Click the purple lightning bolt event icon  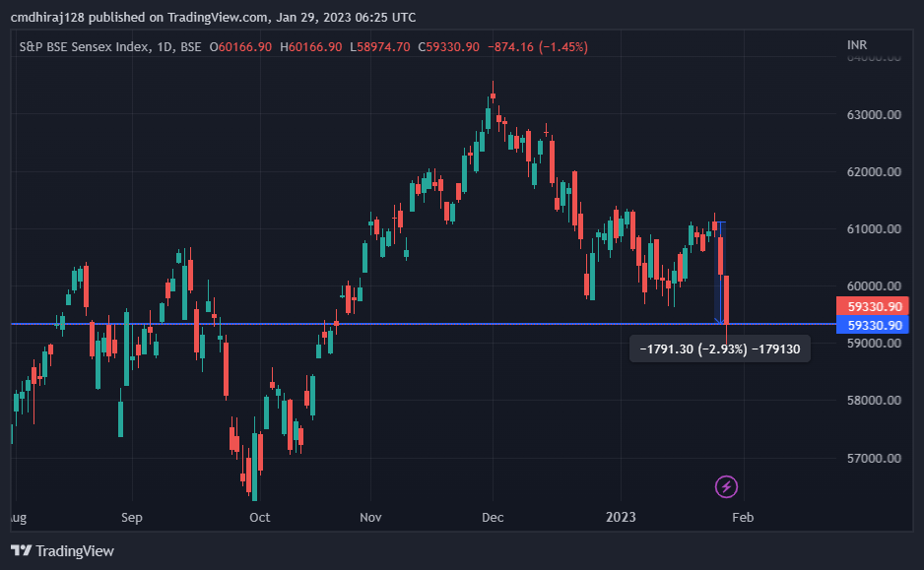click(726, 487)
